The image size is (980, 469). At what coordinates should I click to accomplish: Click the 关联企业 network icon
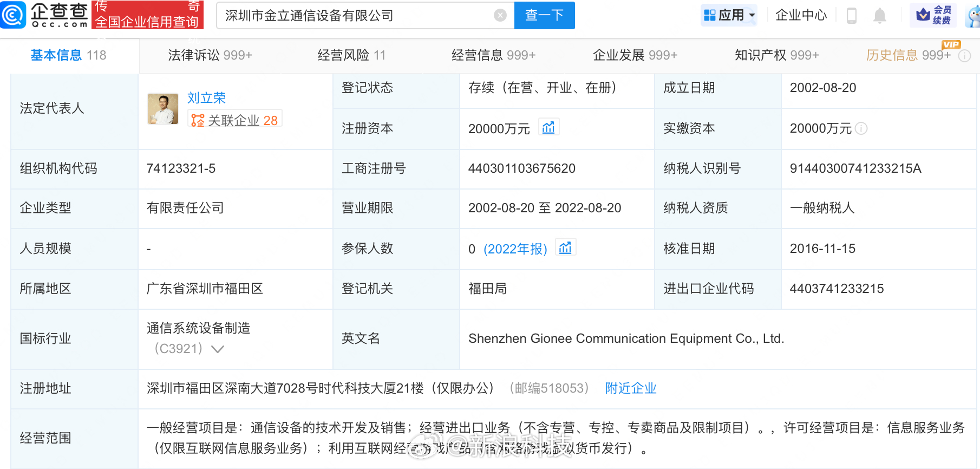point(198,120)
